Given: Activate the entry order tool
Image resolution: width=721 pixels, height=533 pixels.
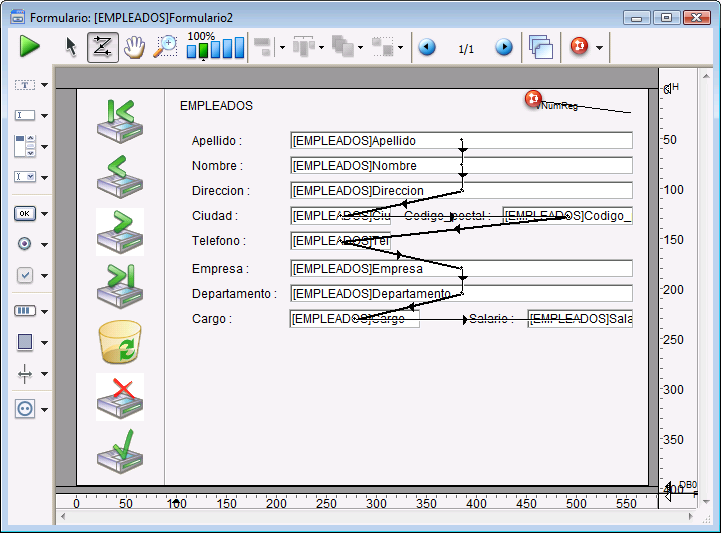Looking at the screenshot, I should [102, 46].
